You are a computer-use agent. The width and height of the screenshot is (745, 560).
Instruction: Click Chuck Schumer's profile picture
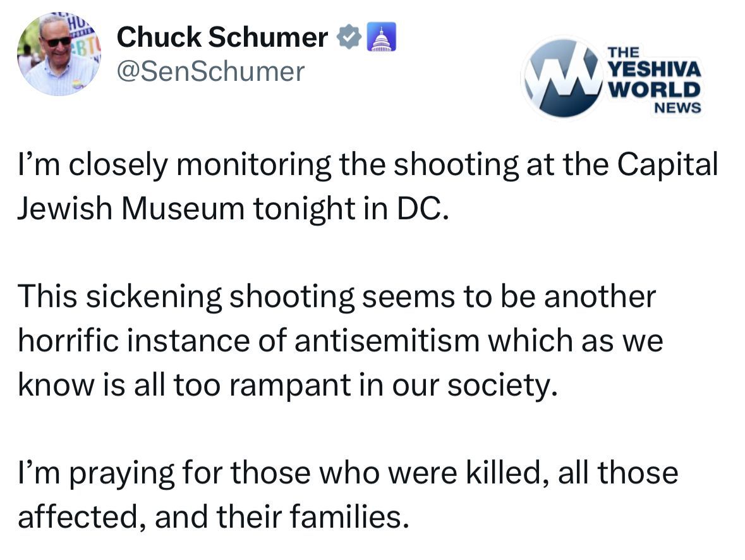pos(57,54)
